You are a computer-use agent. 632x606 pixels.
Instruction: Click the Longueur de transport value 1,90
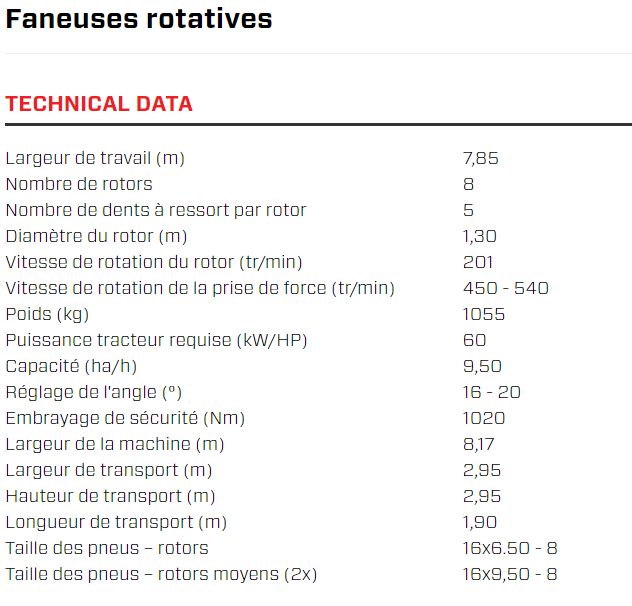[480, 522]
